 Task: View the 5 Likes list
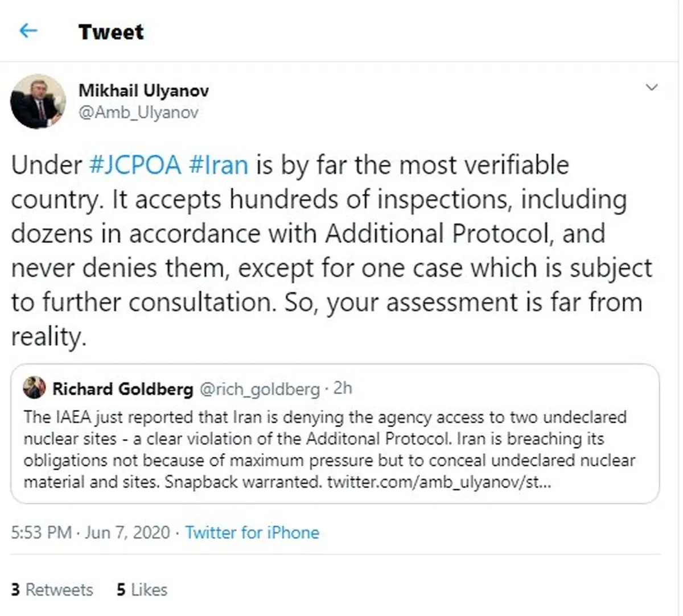(x=142, y=589)
